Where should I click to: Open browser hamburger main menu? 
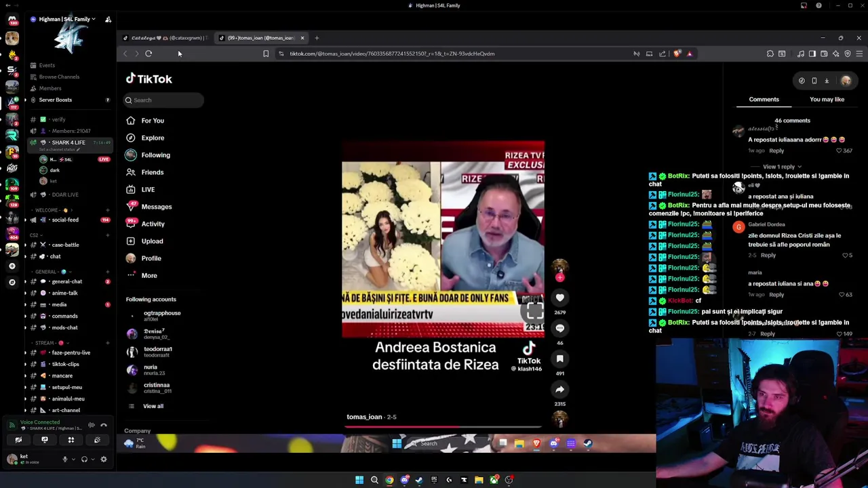coord(859,54)
